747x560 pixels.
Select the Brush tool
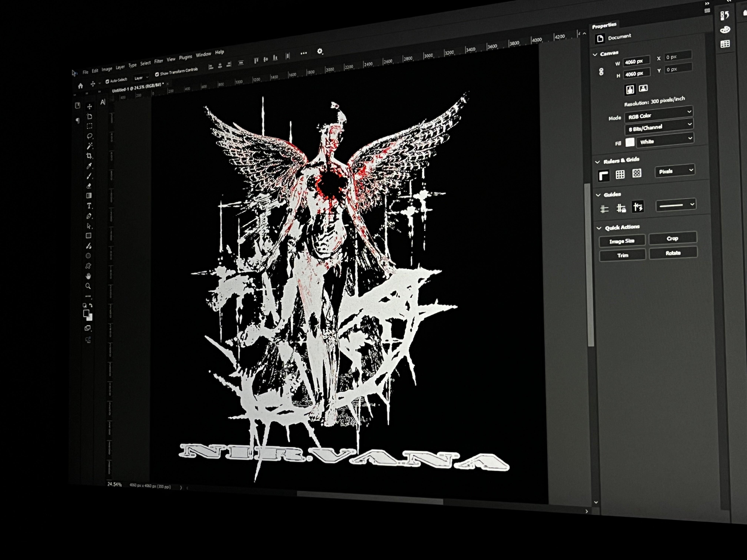point(89,176)
